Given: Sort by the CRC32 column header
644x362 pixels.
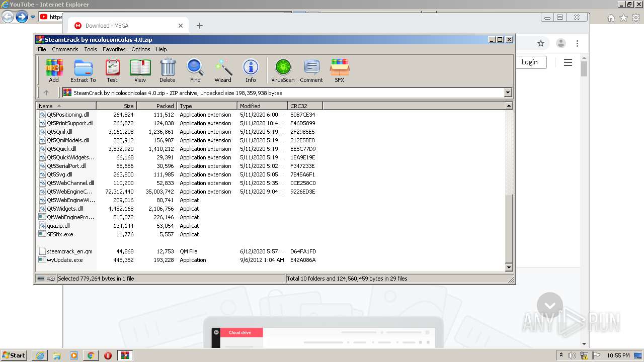Looking at the screenshot, I should pyautogui.click(x=305, y=106).
